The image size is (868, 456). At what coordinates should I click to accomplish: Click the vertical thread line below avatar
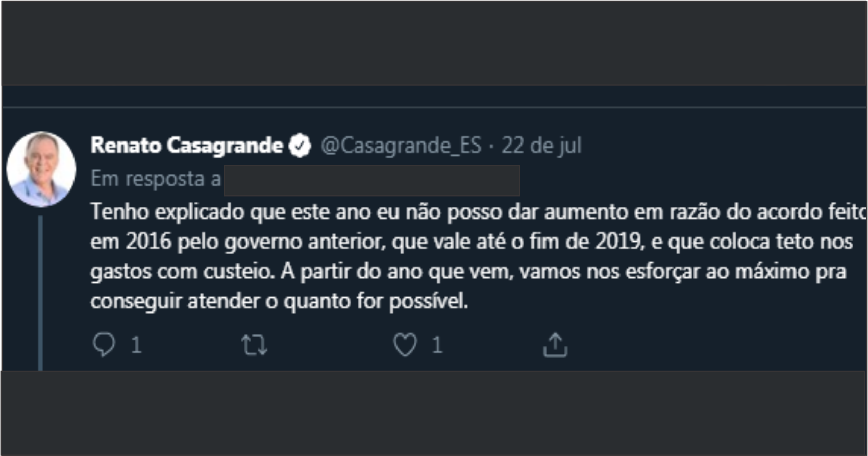pos(41,293)
